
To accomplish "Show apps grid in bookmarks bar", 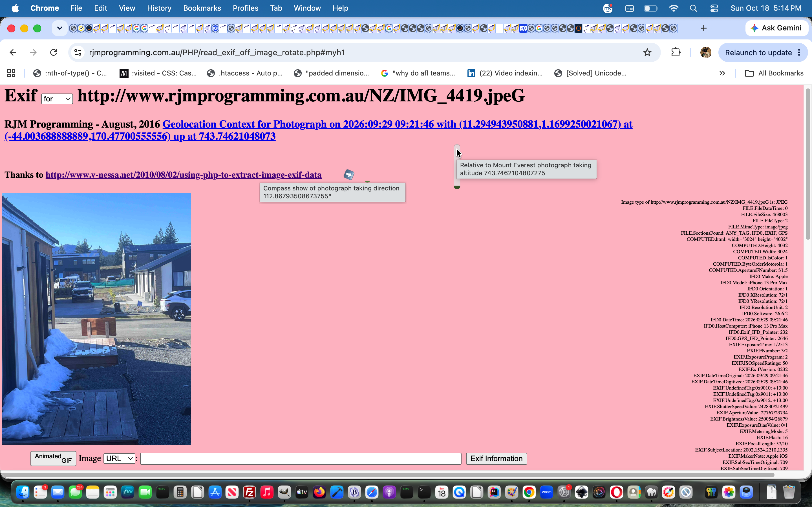I will coord(11,73).
